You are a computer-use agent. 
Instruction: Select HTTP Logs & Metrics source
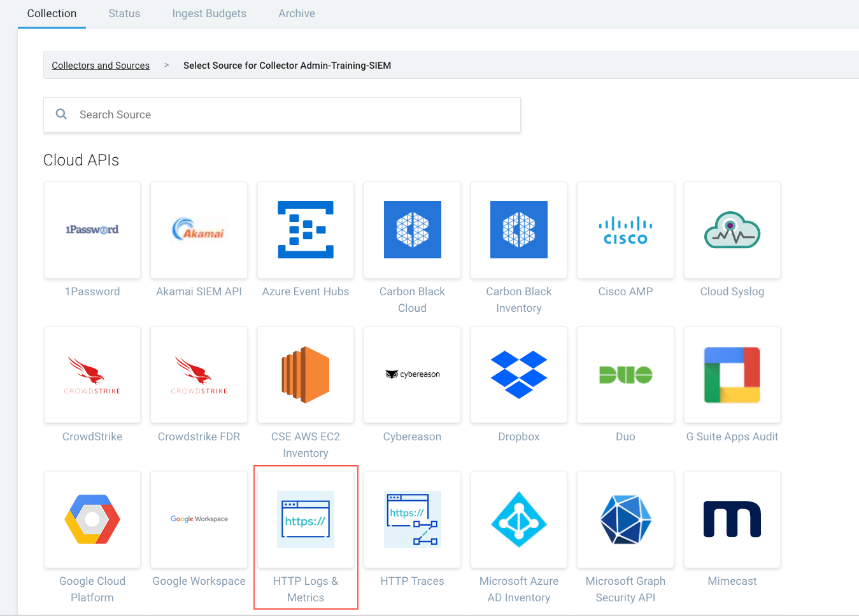tap(306, 520)
